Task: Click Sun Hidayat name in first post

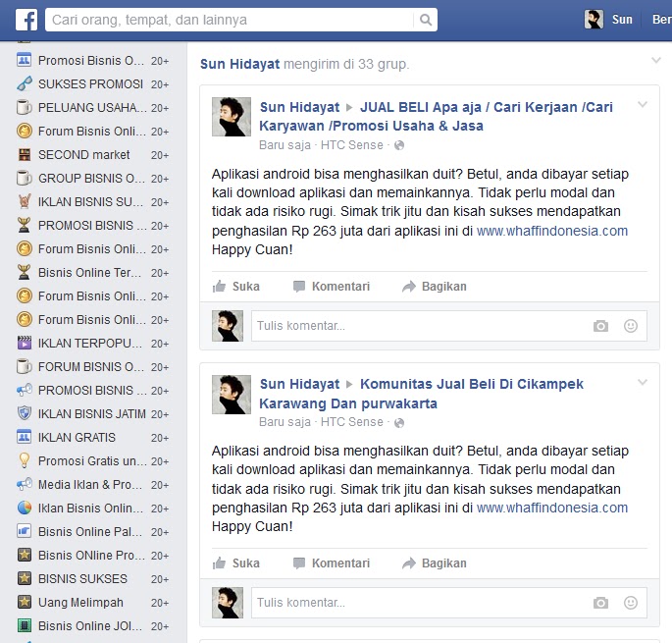Action: point(299,107)
